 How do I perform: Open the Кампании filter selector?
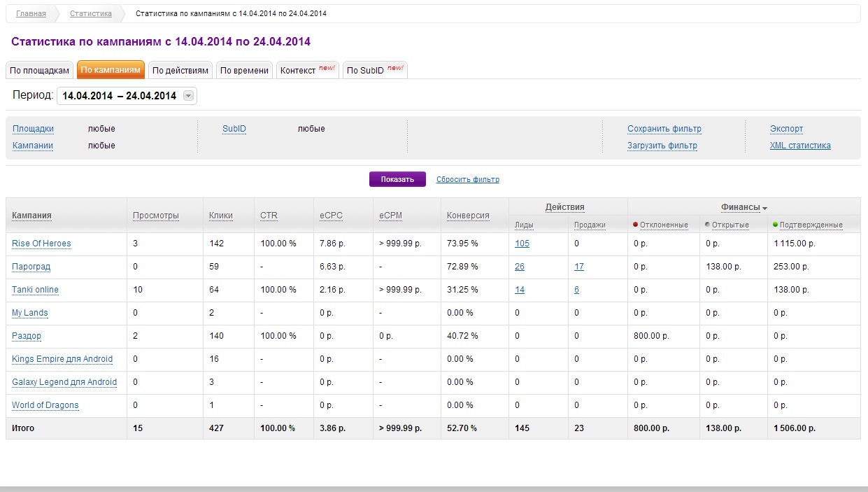(x=33, y=146)
